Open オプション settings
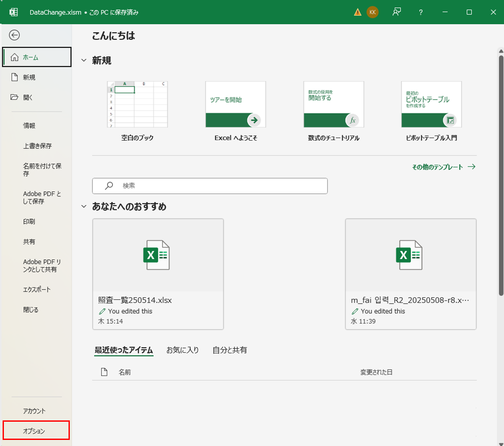This screenshot has width=504, height=446. (x=36, y=430)
